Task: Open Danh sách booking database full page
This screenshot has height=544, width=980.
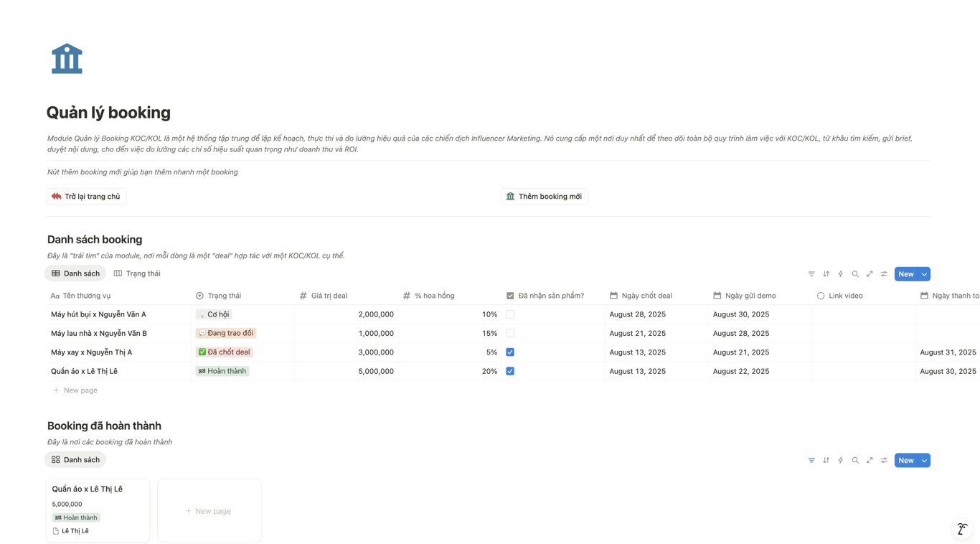Action: (x=870, y=274)
